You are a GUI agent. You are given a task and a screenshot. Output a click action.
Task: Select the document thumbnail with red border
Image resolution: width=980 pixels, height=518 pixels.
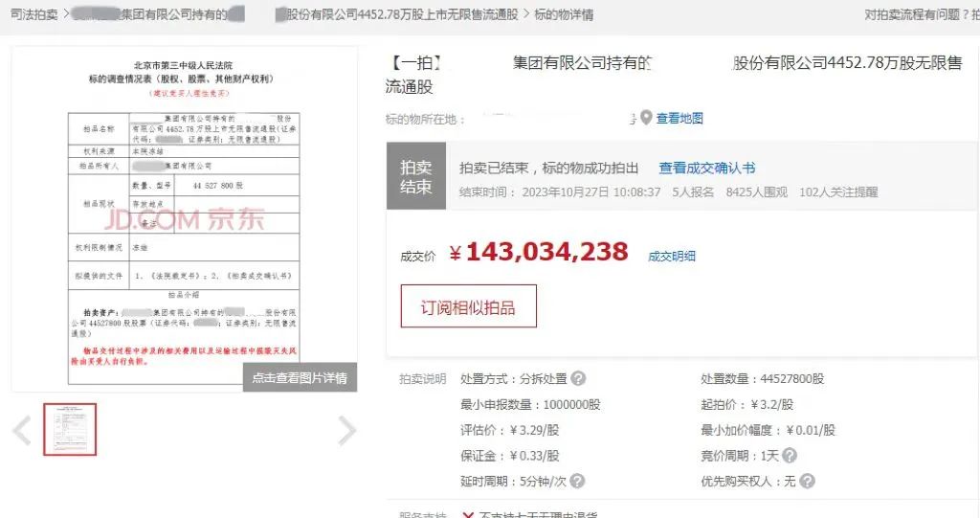(x=70, y=429)
